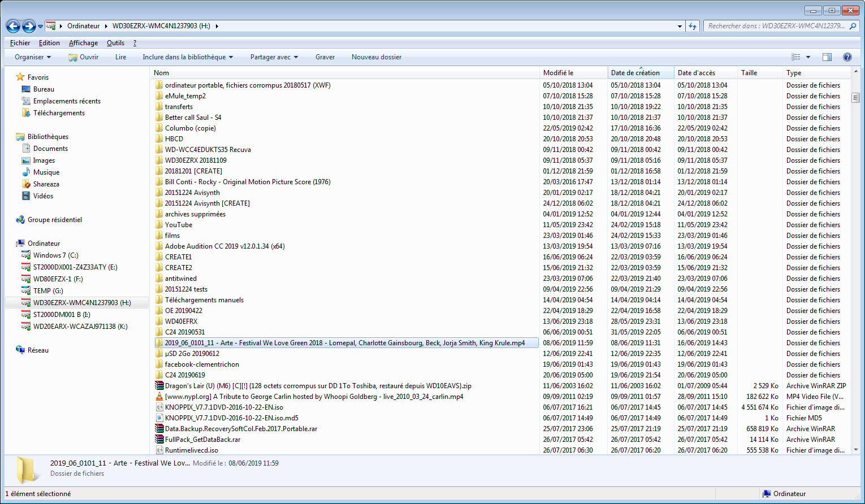The image size is (865, 504).
Task: Go back with the Back arrow button
Action: tap(13, 26)
